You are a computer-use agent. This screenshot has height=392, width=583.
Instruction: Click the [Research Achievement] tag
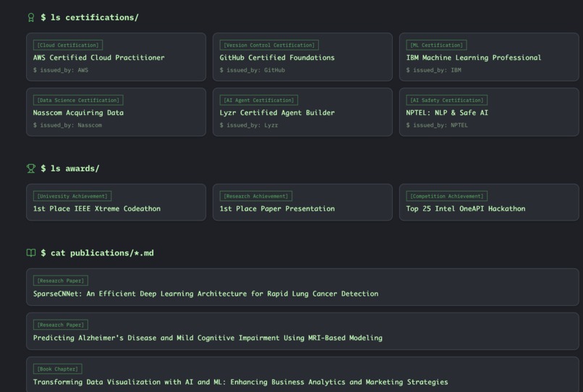(x=256, y=196)
